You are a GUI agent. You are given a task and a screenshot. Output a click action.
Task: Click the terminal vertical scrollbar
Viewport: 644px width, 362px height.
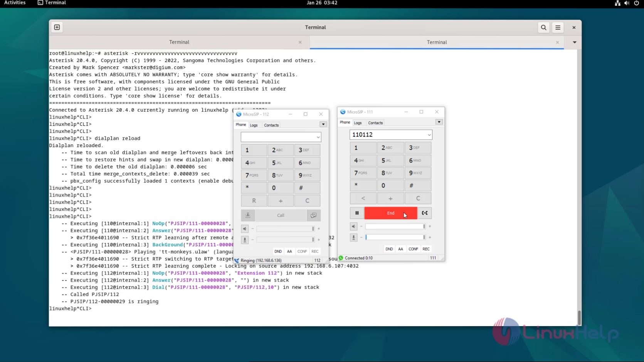[x=579, y=318]
